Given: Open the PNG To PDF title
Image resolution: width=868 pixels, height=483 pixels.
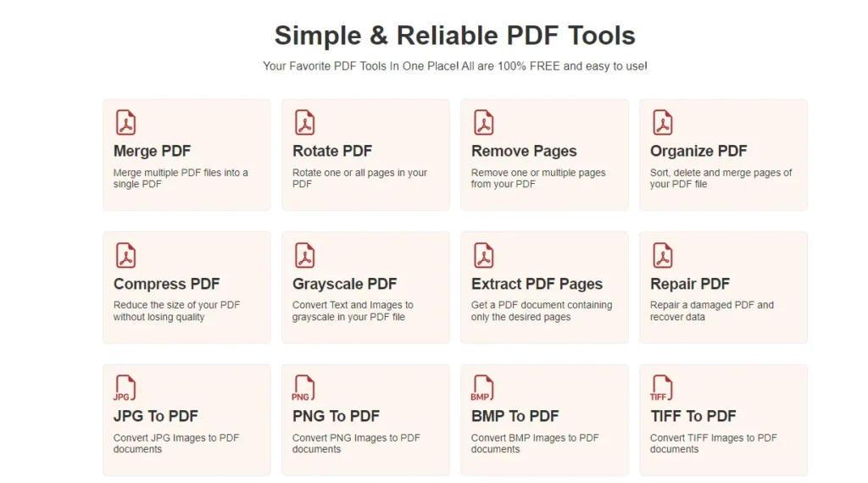Looking at the screenshot, I should point(336,416).
